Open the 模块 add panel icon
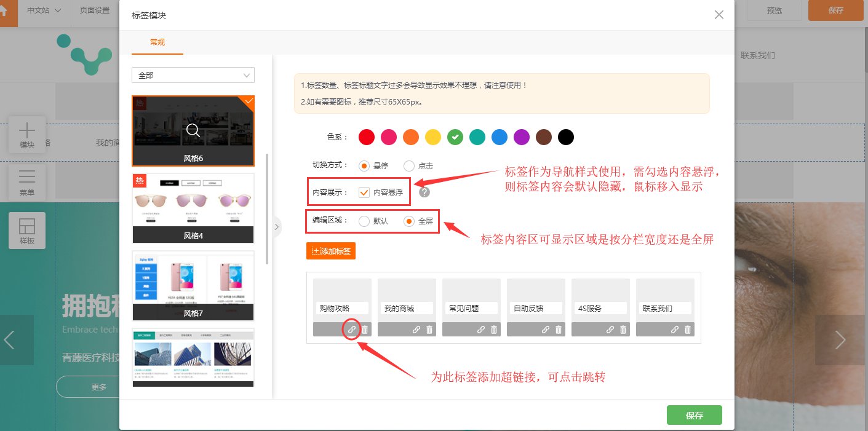 (27, 135)
